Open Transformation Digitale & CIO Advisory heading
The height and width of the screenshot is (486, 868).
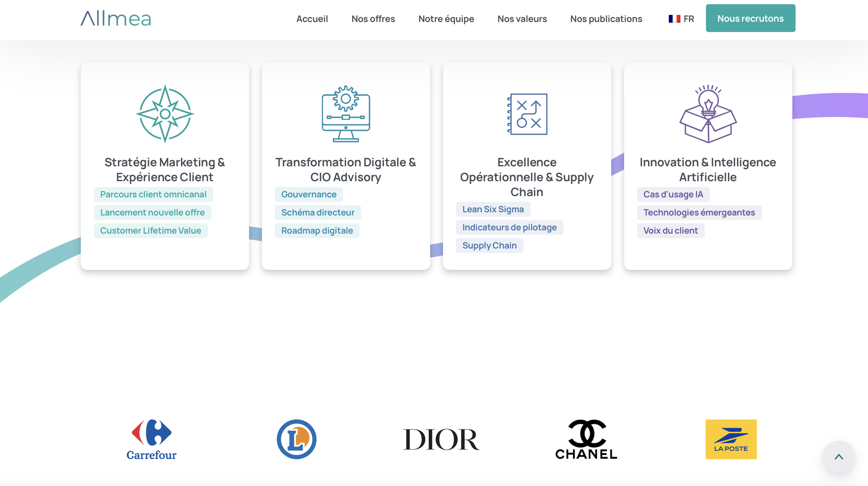point(346,170)
